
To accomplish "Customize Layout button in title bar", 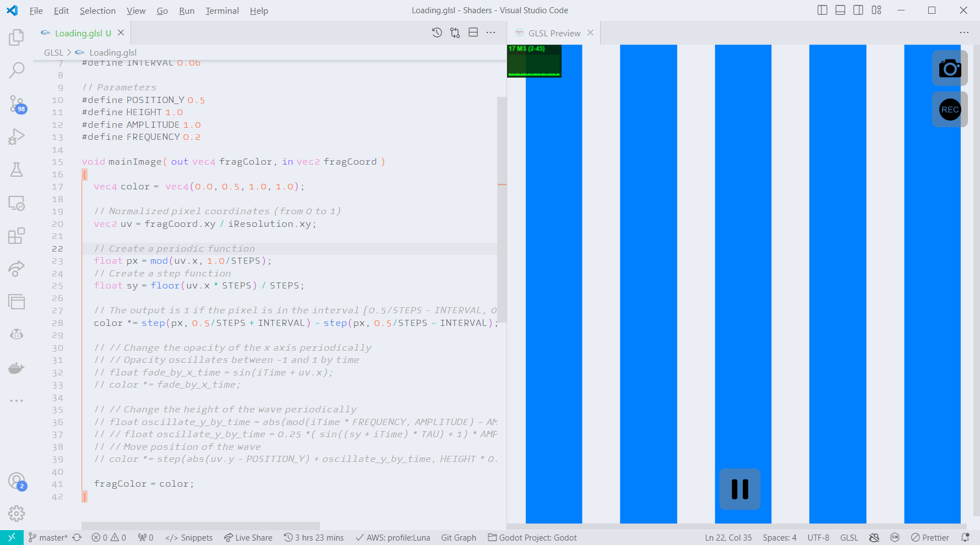I will coord(876,10).
